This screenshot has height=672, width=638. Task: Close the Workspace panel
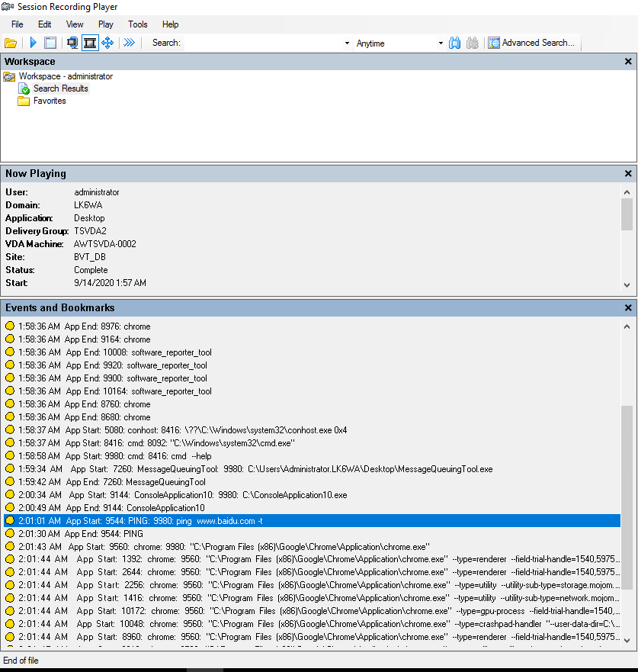pos(628,62)
